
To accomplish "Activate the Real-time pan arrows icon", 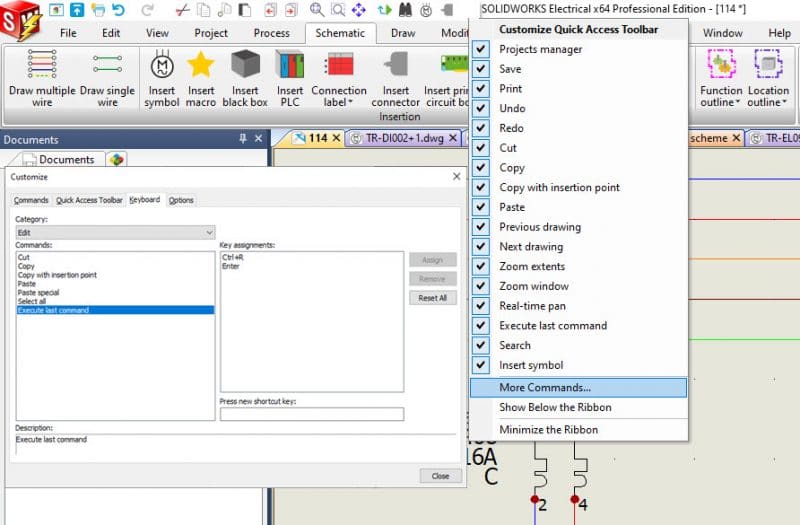I will 359,9.
